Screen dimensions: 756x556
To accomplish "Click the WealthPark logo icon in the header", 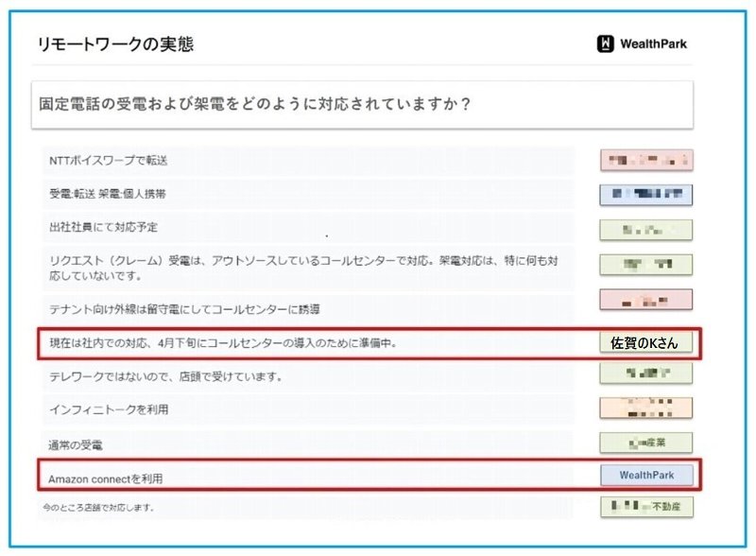I will tap(605, 43).
